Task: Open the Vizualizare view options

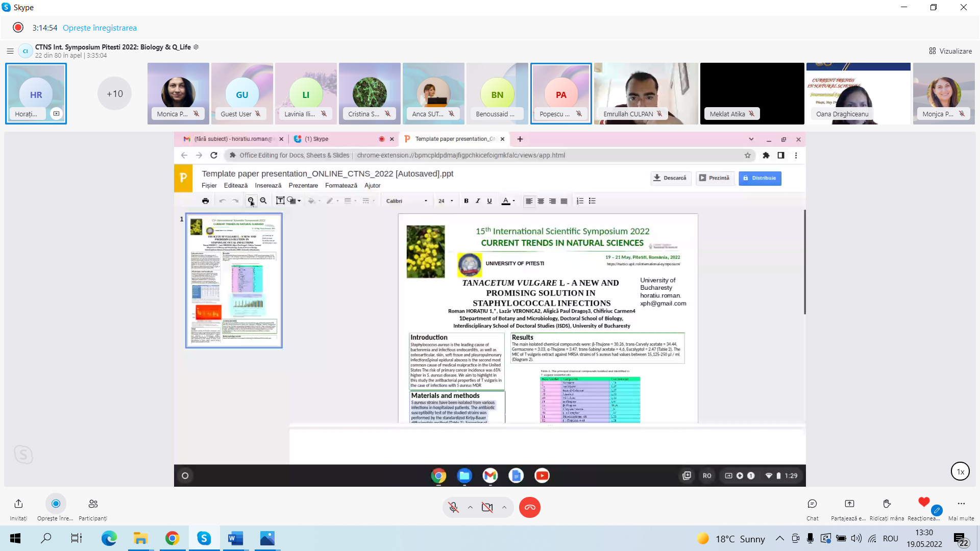Action: [x=950, y=51]
